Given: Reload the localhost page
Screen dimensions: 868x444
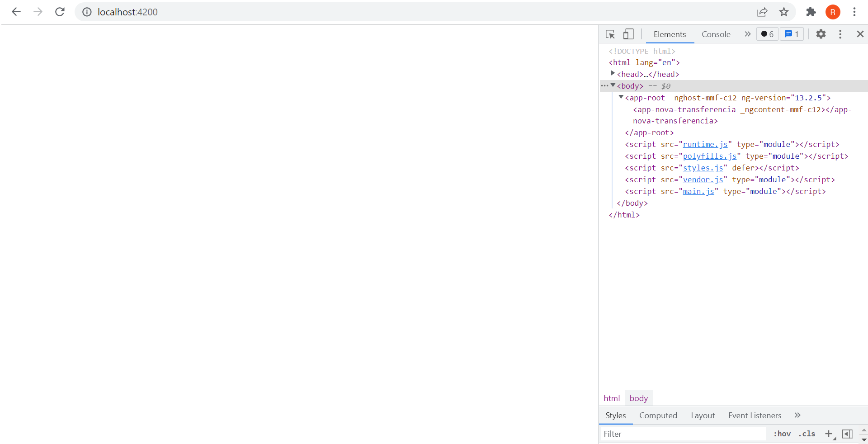Looking at the screenshot, I should tap(60, 12).
